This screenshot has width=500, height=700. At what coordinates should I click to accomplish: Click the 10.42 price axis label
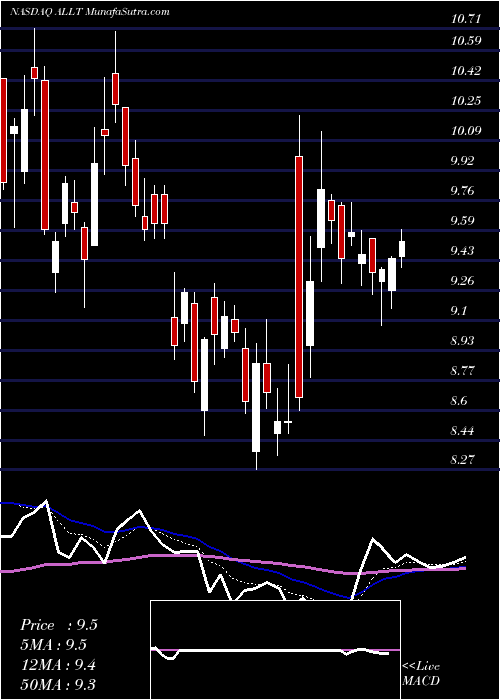(467, 71)
